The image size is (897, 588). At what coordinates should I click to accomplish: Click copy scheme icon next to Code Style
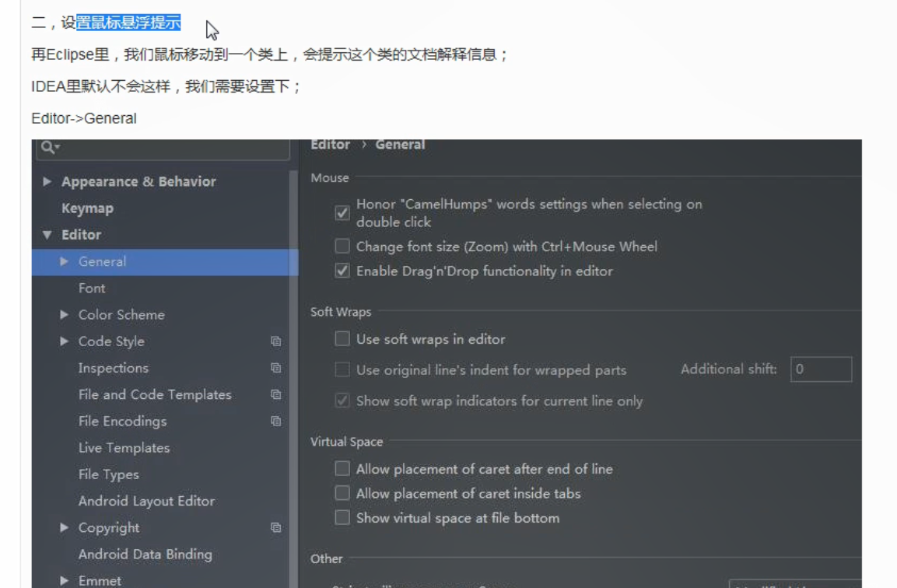[x=275, y=341]
